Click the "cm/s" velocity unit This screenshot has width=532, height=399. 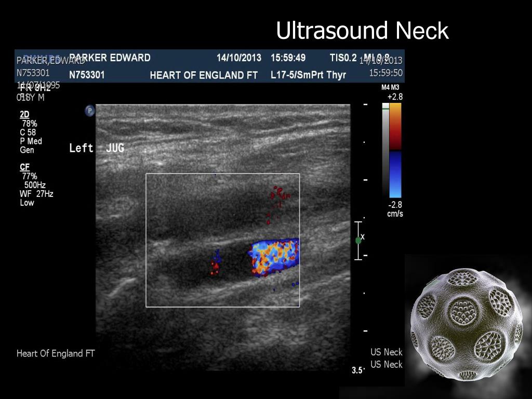coord(395,214)
